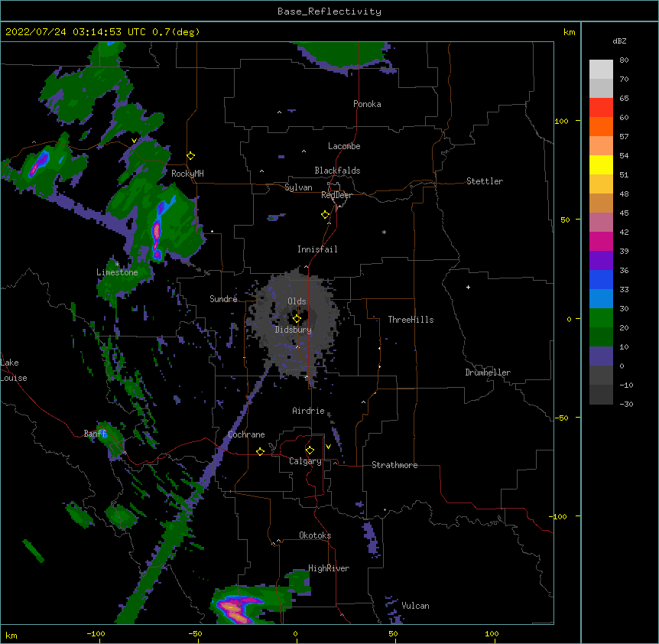Click the Airdrie label

(x=308, y=411)
